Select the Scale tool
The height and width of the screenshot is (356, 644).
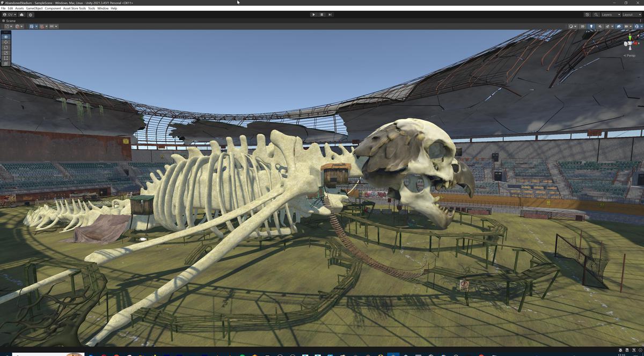coord(5,53)
